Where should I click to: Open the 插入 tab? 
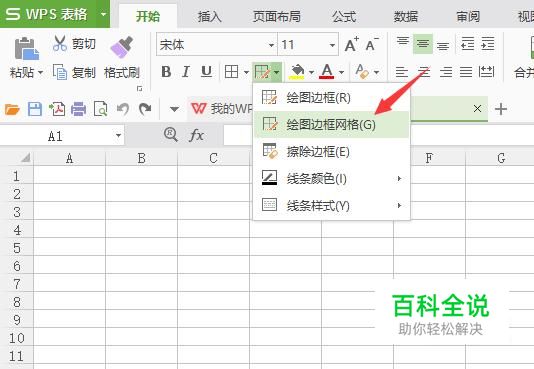coord(210,16)
